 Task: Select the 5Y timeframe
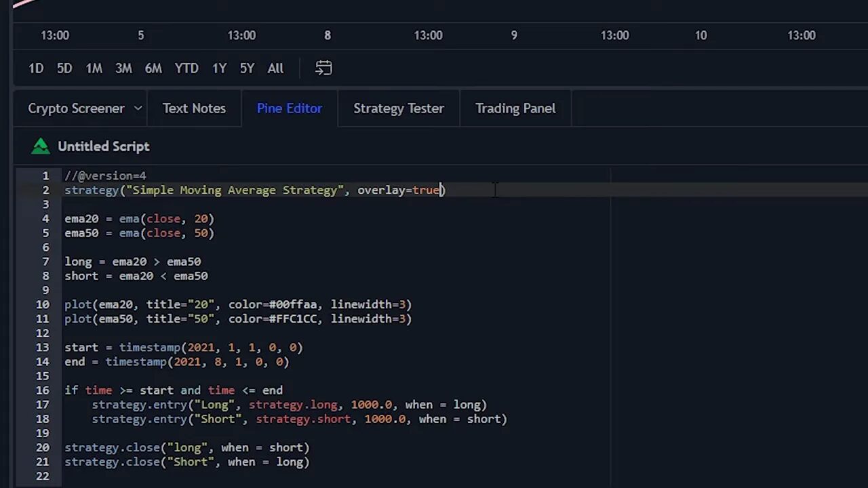[x=247, y=68]
